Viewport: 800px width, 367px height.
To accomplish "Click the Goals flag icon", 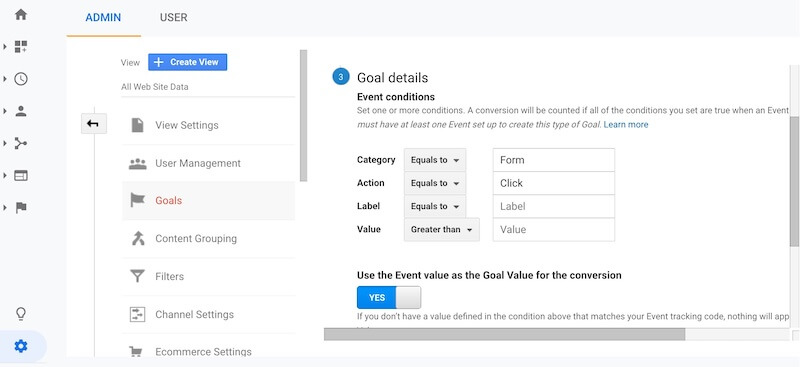I will coord(137,200).
